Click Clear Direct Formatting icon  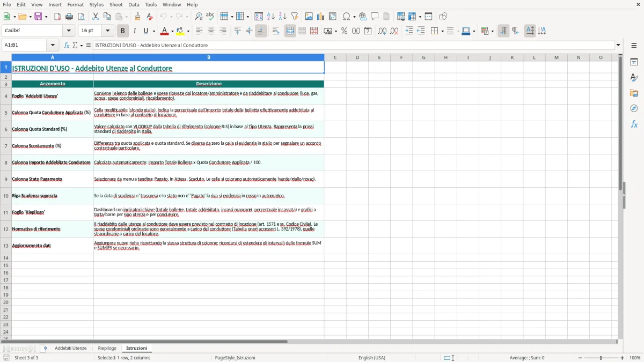149,17
